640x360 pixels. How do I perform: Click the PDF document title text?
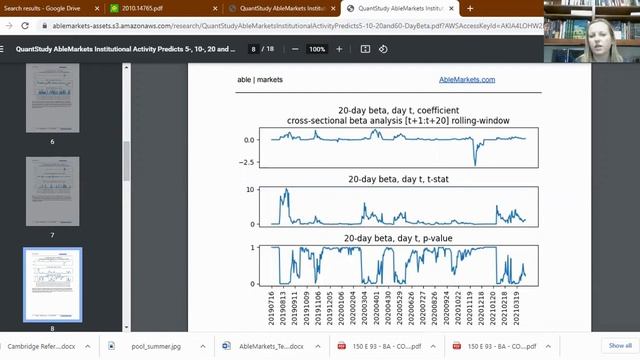pyautogui.click(x=125, y=49)
